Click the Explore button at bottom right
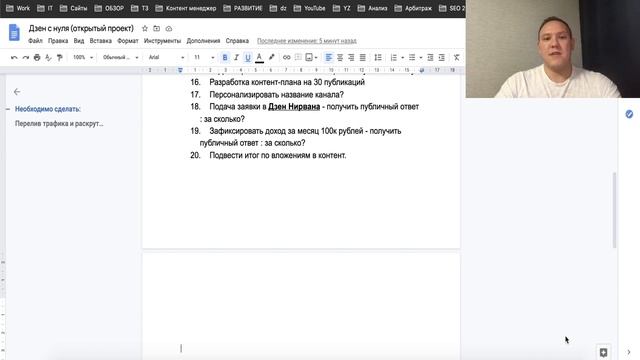 tap(603, 352)
